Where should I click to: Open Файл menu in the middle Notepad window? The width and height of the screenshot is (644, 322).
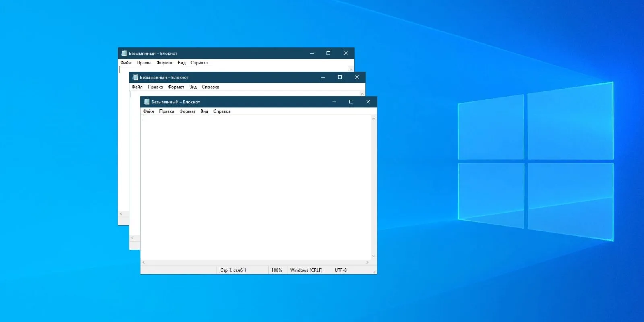[x=137, y=87]
